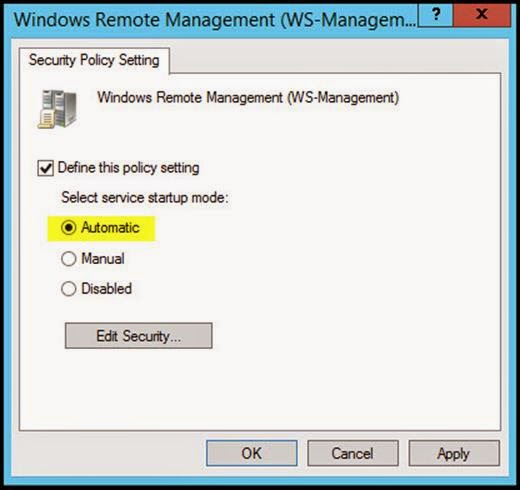Open help with the question mark button

click(x=436, y=14)
